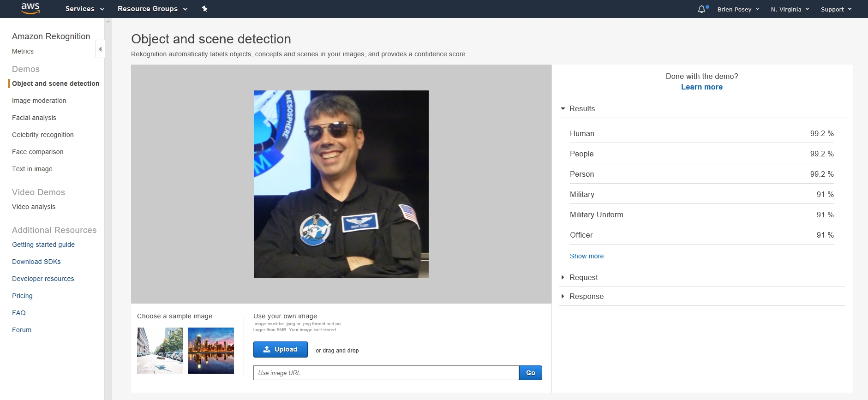
Task: Open the Text in image demo
Action: point(32,169)
